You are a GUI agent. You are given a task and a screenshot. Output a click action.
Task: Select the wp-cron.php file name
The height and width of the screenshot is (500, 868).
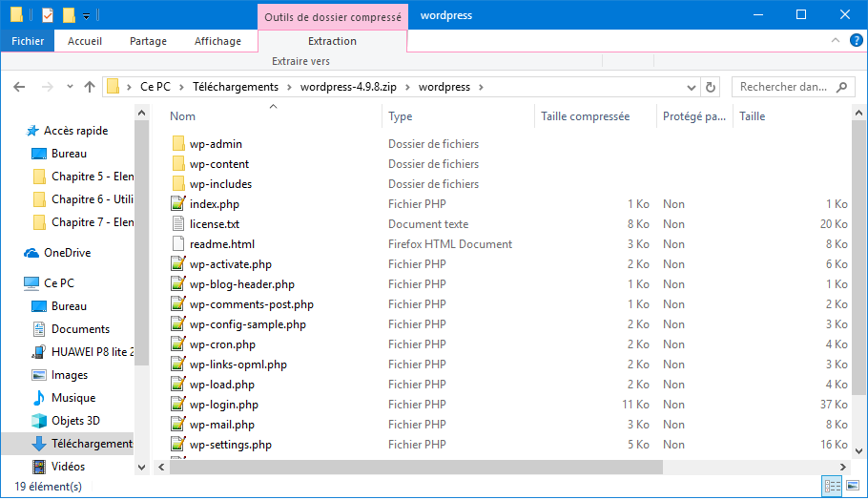click(x=222, y=344)
